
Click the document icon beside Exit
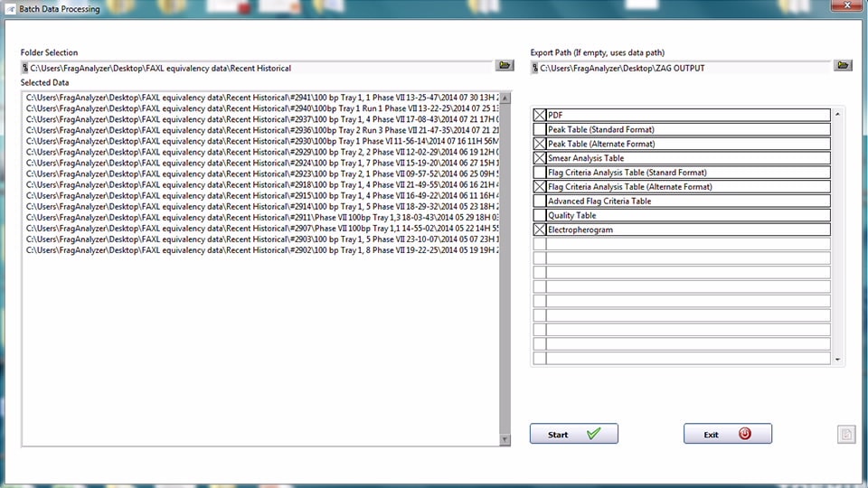point(845,435)
